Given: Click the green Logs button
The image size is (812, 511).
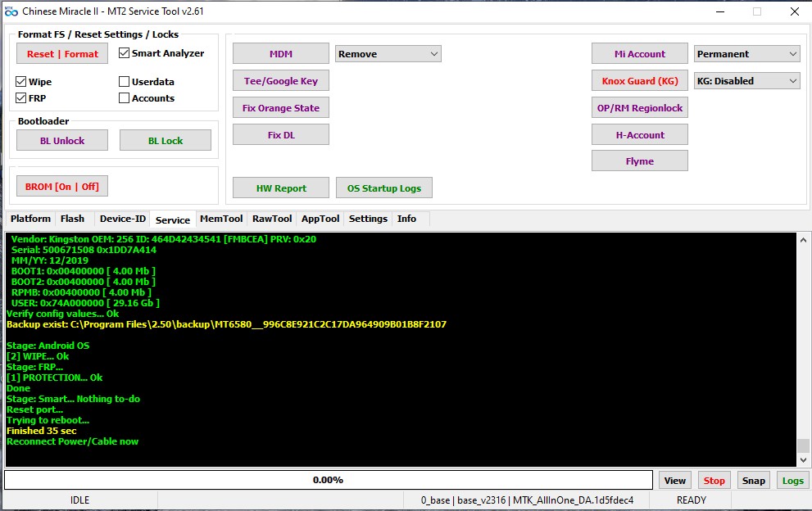Looking at the screenshot, I should click(793, 481).
